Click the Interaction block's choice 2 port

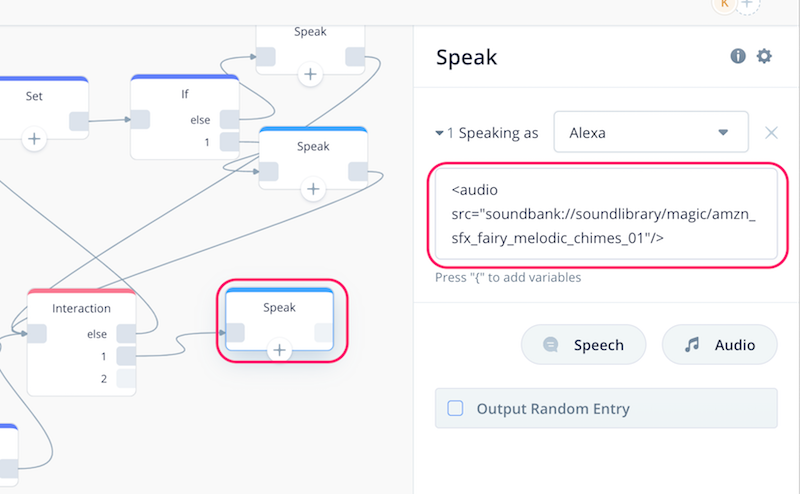(x=126, y=379)
